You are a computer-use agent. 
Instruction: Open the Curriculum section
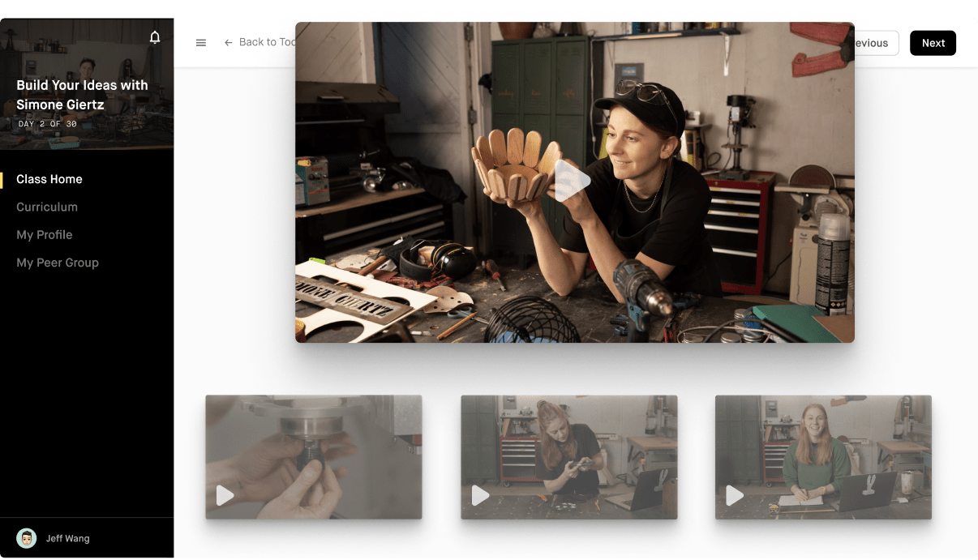click(x=47, y=207)
